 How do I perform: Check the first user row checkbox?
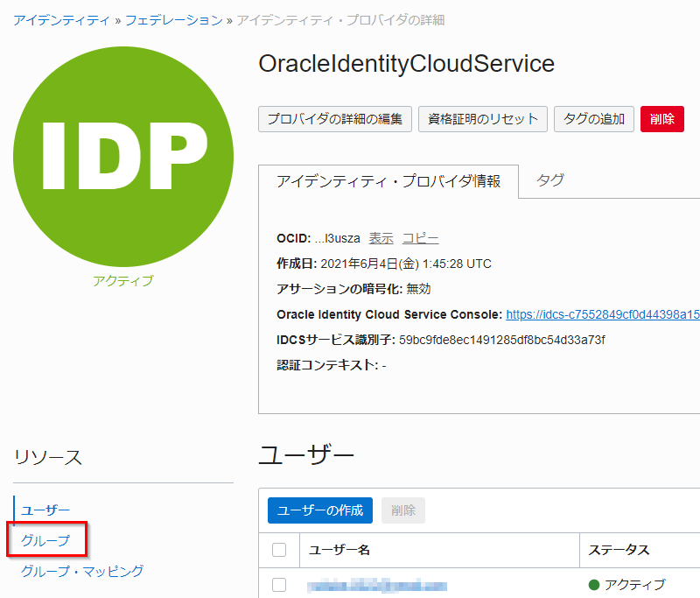click(x=280, y=585)
